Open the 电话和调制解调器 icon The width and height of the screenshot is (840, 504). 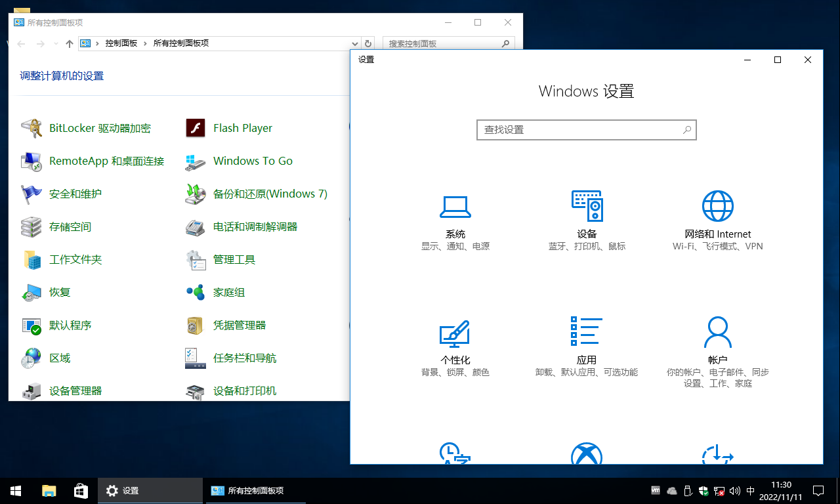pyautogui.click(x=196, y=226)
